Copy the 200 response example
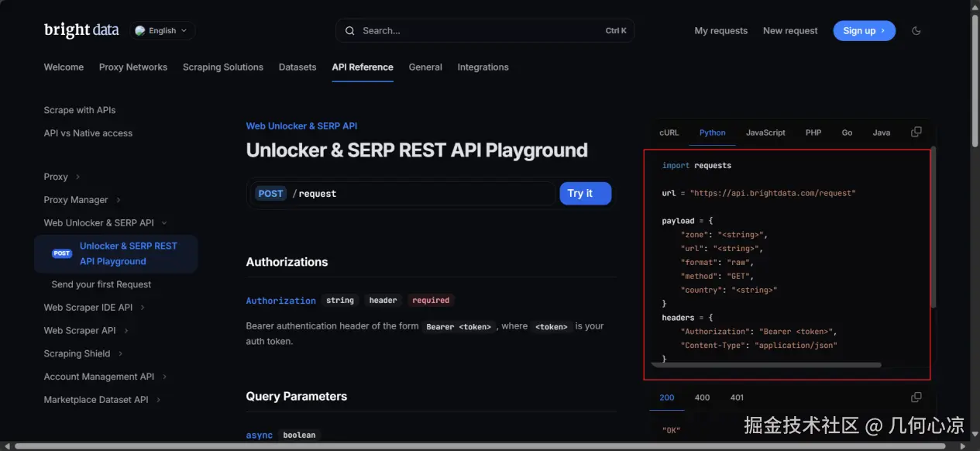 click(916, 398)
